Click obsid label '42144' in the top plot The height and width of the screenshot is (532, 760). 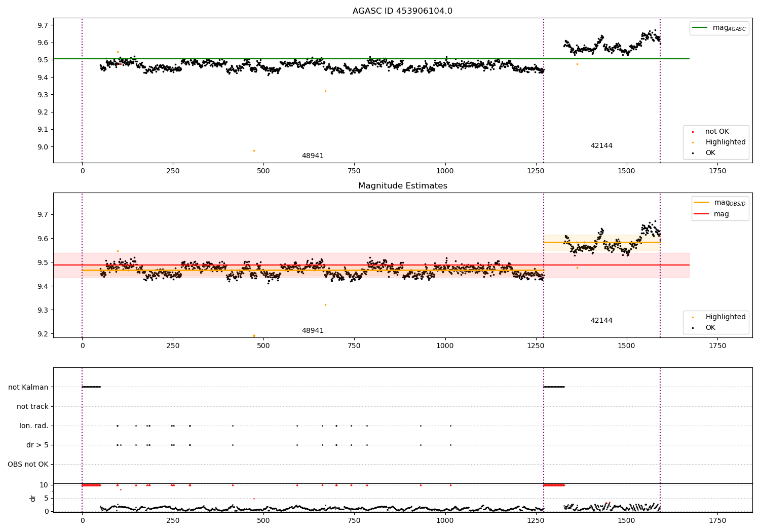point(601,146)
